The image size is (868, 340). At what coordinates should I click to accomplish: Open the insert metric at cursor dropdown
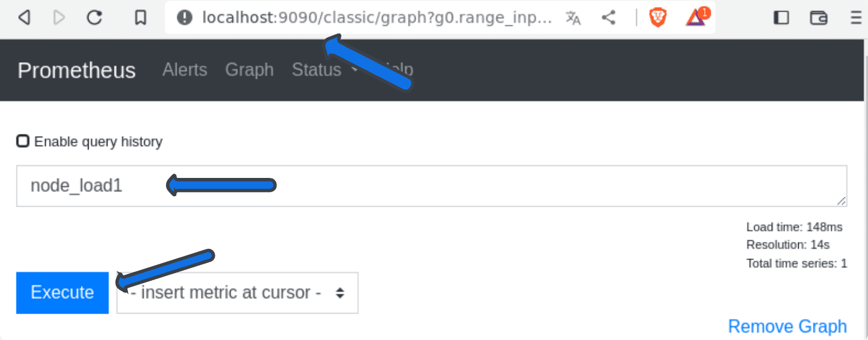(237, 292)
